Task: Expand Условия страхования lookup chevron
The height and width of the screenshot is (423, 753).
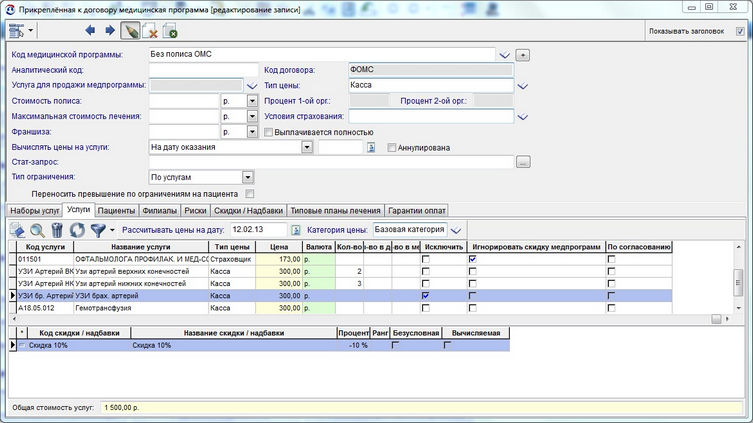Action: [522, 117]
